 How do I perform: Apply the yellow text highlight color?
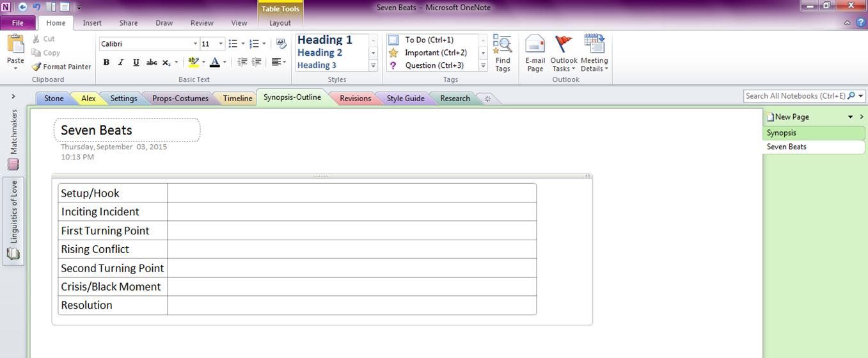coord(193,62)
